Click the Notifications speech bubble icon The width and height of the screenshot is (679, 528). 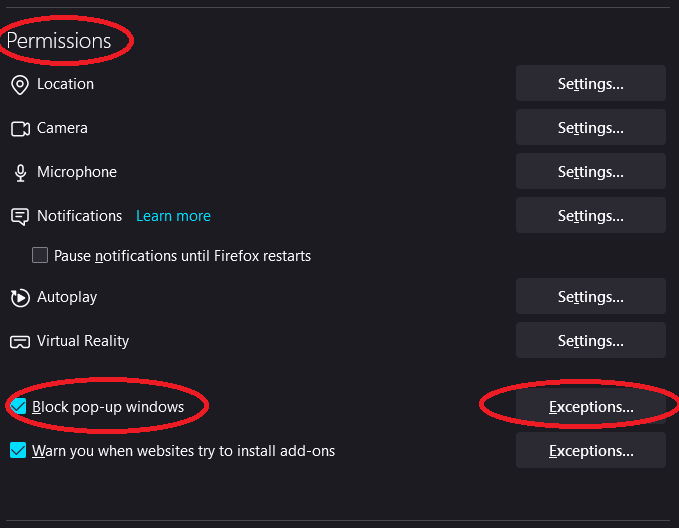point(19,217)
